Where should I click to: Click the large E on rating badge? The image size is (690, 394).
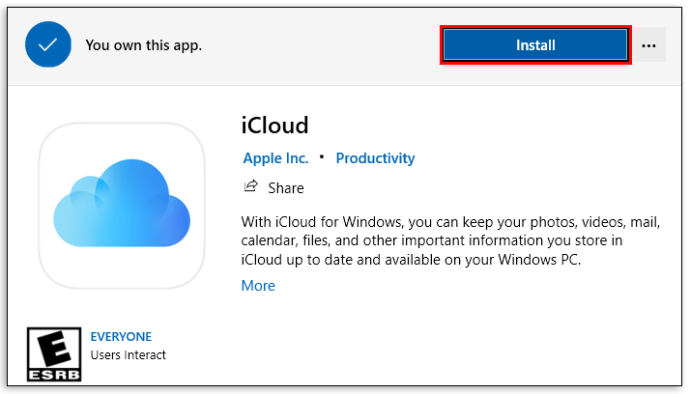[54, 348]
